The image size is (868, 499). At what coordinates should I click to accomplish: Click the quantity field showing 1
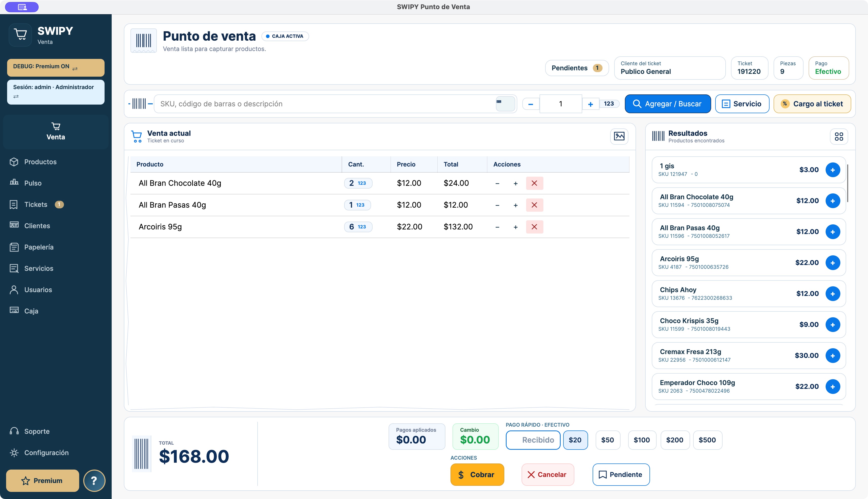pyautogui.click(x=561, y=104)
